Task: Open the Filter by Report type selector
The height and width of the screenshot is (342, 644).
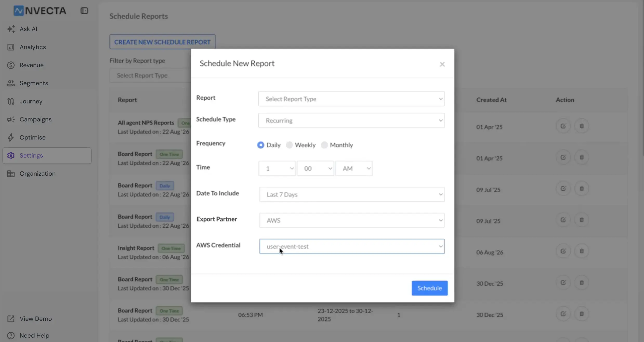Action: (150, 75)
